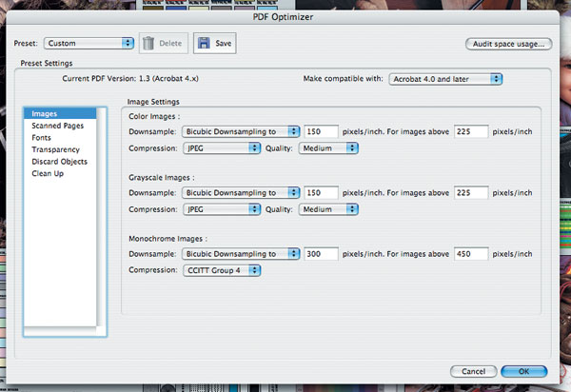Viewport: 571px width, 392px height.
Task: Click the Current PDF Version text
Action: (x=130, y=79)
